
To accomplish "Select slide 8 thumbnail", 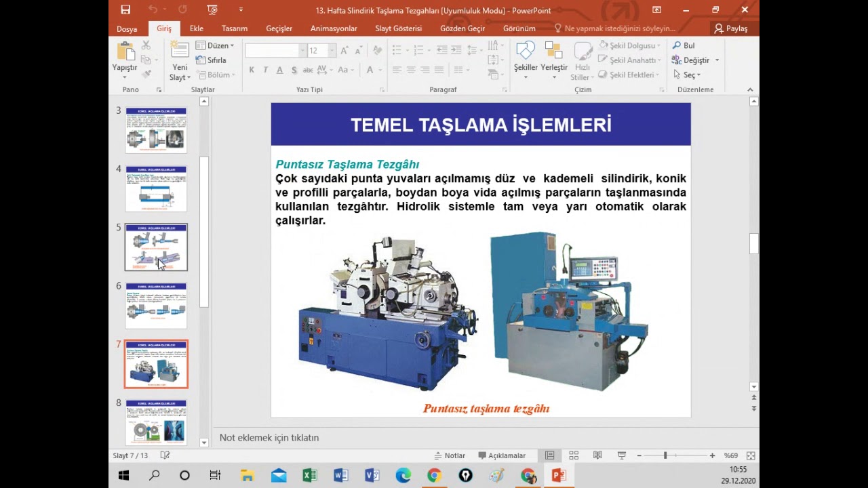I will 156,422.
